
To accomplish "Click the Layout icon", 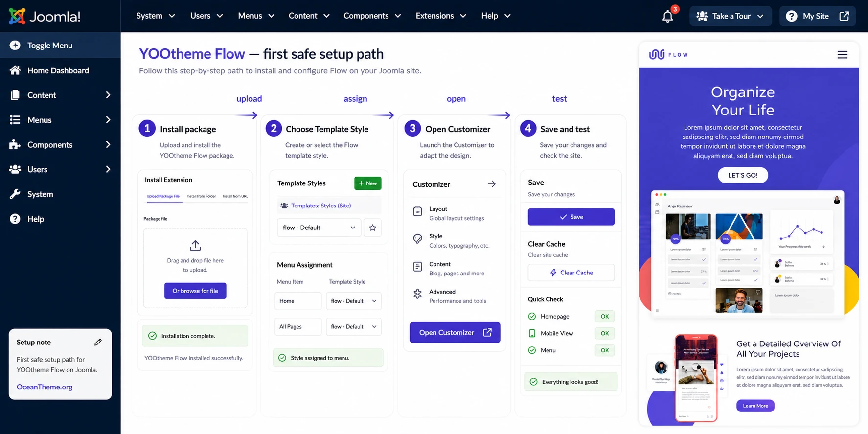I will (x=417, y=211).
